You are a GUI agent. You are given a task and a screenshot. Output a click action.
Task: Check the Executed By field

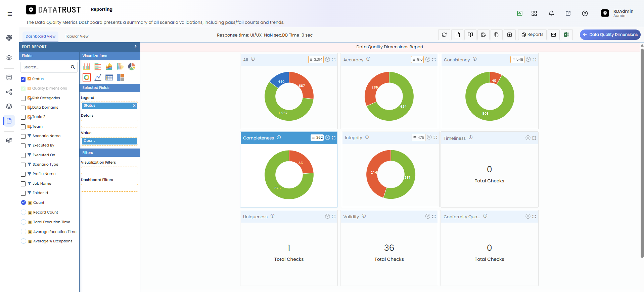pos(23,146)
